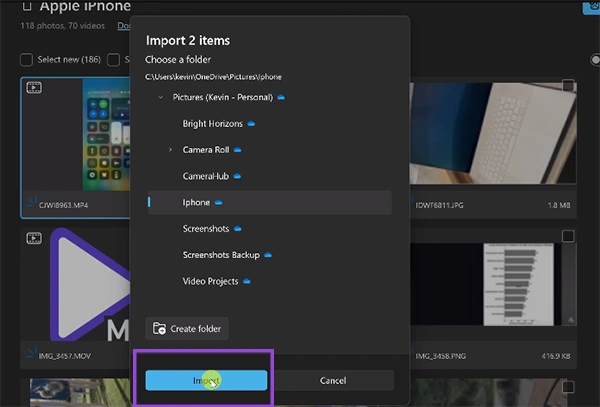
Task: Click video icon on CJWI8963.MP4 thumbnail
Action: (x=34, y=88)
